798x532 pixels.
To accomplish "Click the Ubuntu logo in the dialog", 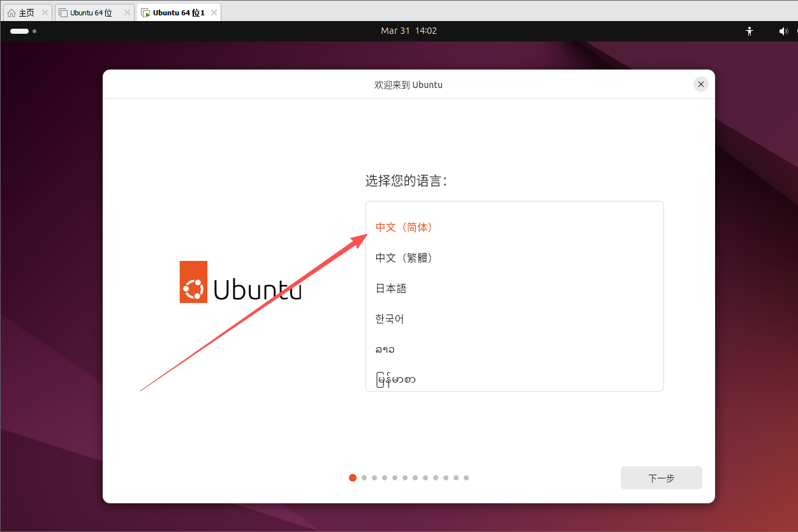I will coord(240,282).
